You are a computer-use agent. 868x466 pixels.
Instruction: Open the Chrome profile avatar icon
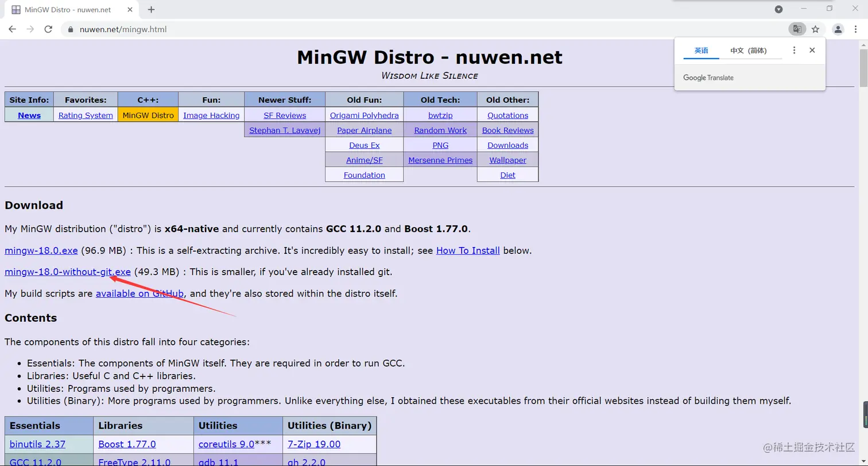(838, 29)
